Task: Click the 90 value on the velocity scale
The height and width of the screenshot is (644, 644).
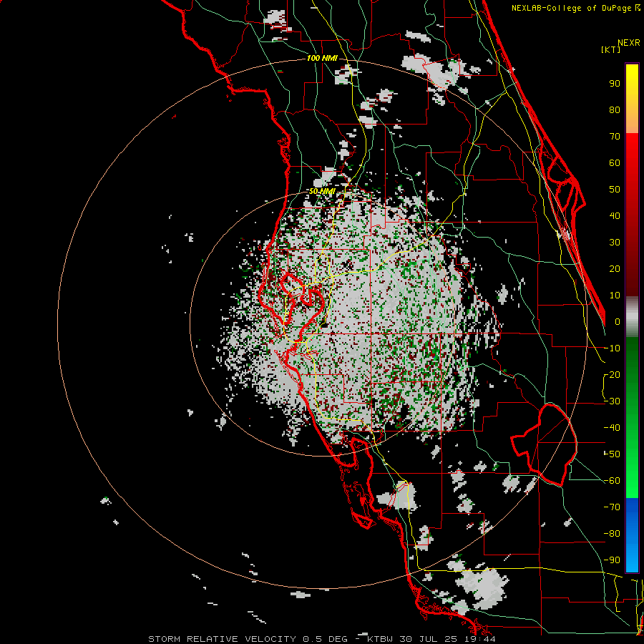Action: click(615, 84)
